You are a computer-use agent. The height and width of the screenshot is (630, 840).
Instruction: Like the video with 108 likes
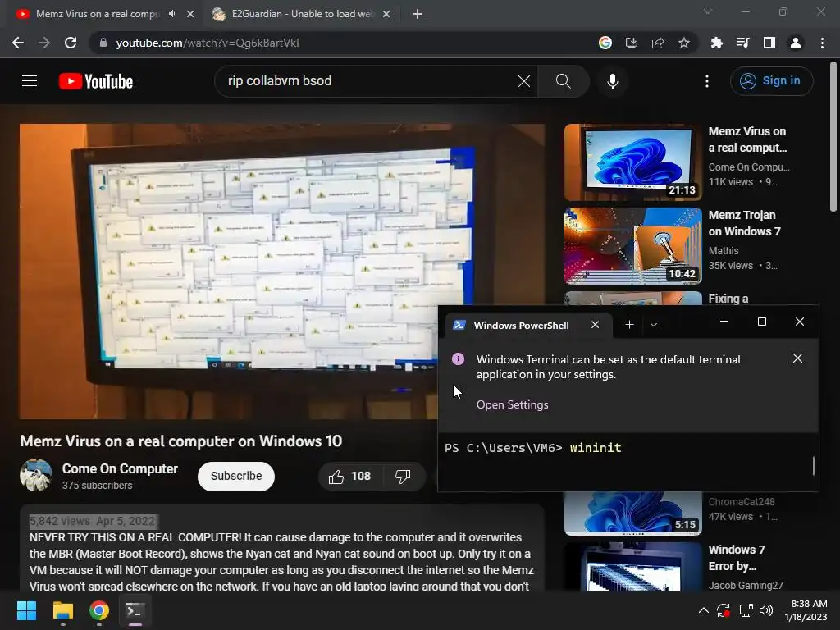(x=349, y=477)
